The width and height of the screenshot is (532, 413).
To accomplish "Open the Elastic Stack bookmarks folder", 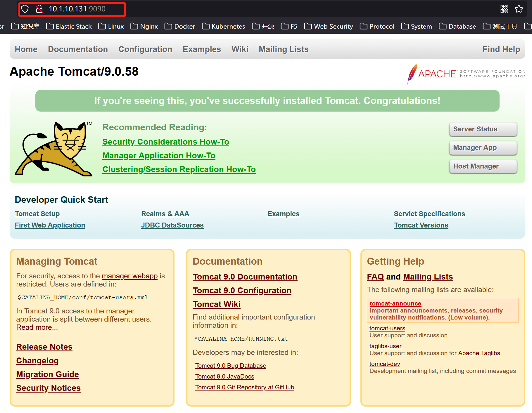I will (69, 26).
